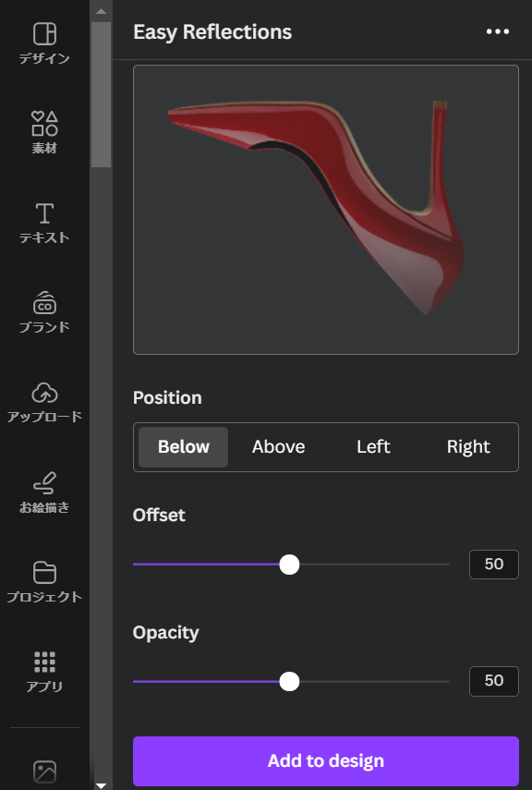Open the three-dot more options menu
Image resolution: width=532 pixels, height=790 pixels.
pos(498,31)
